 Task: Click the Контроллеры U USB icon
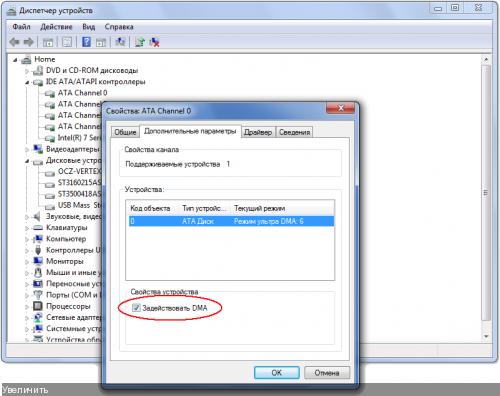(38, 250)
